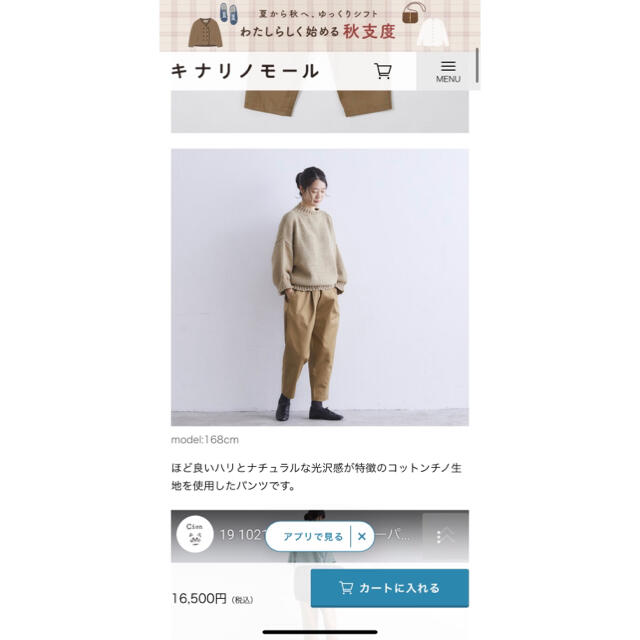
Task: Open the shopping cart icon in header
Action: tap(383, 71)
